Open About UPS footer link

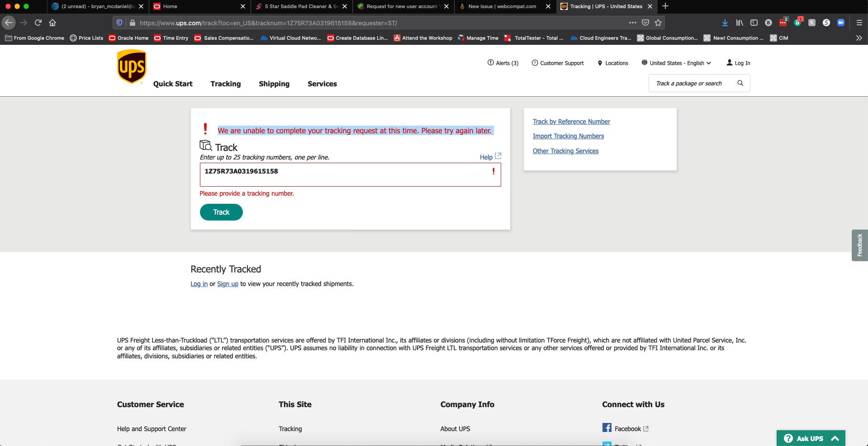pos(455,428)
